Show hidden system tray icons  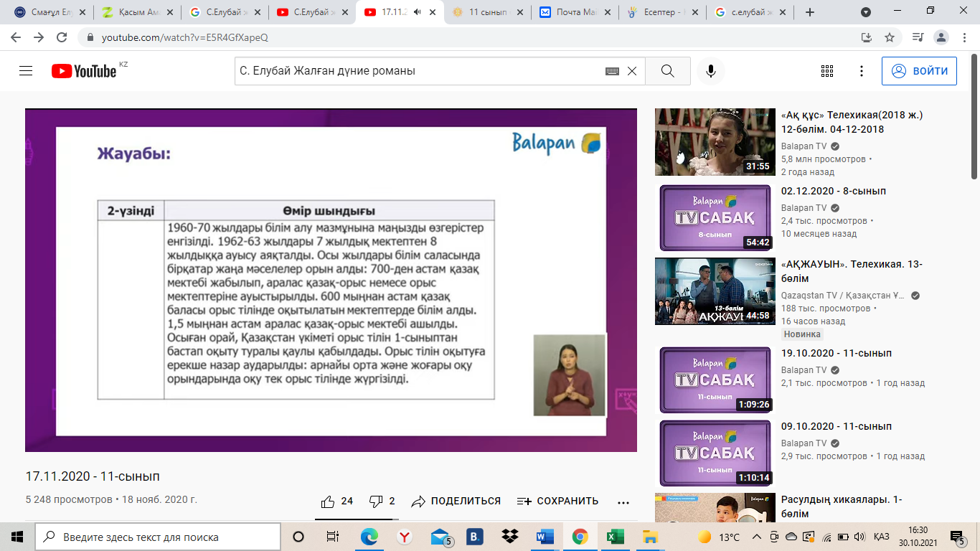756,537
